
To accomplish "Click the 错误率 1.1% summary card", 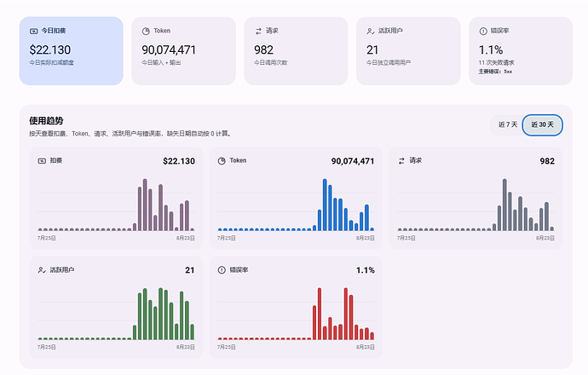I will click(x=521, y=50).
